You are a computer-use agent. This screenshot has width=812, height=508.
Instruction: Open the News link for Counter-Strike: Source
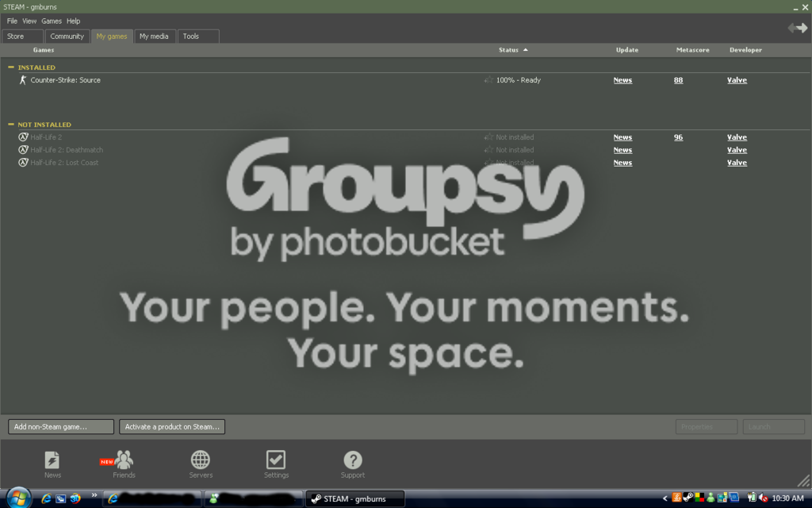(622, 80)
